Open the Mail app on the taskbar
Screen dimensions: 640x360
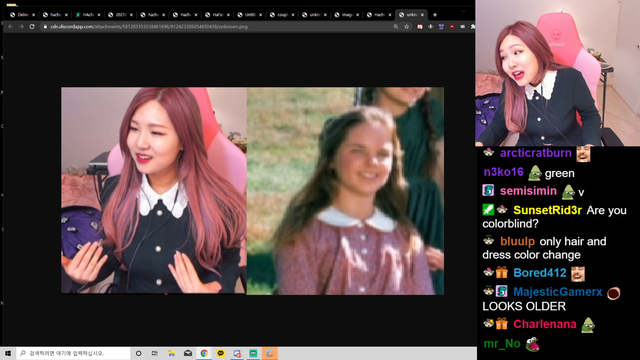(188, 353)
